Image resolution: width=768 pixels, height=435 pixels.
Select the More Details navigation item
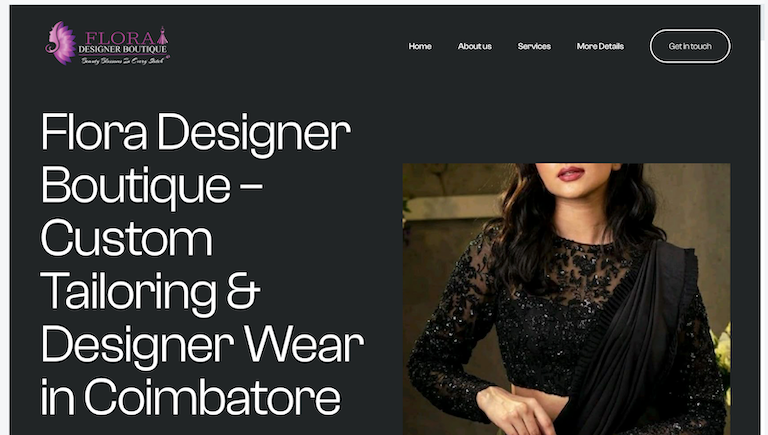tap(600, 46)
